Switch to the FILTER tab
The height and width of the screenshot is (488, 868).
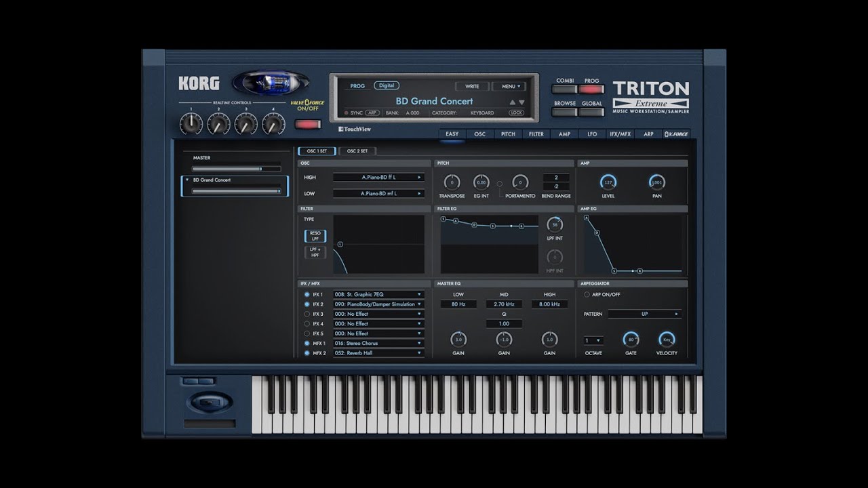coord(536,134)
